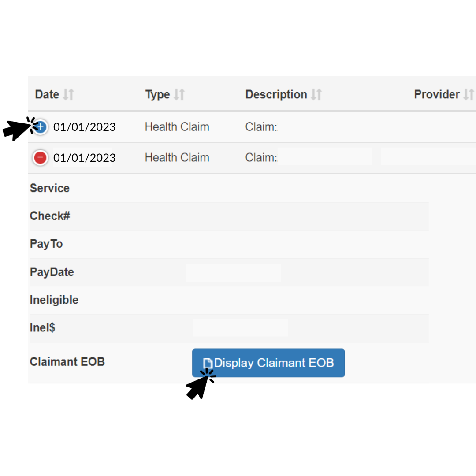Click Claim: description in first row
Viewport: 476px width, 476px height.
coord(261,127)
